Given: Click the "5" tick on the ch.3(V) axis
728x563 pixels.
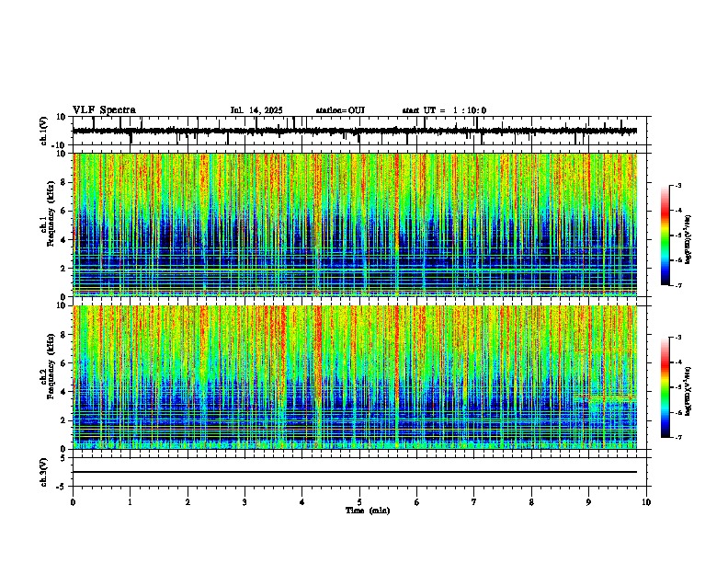Looking at the screenshot, I should (x=64, y=458).
